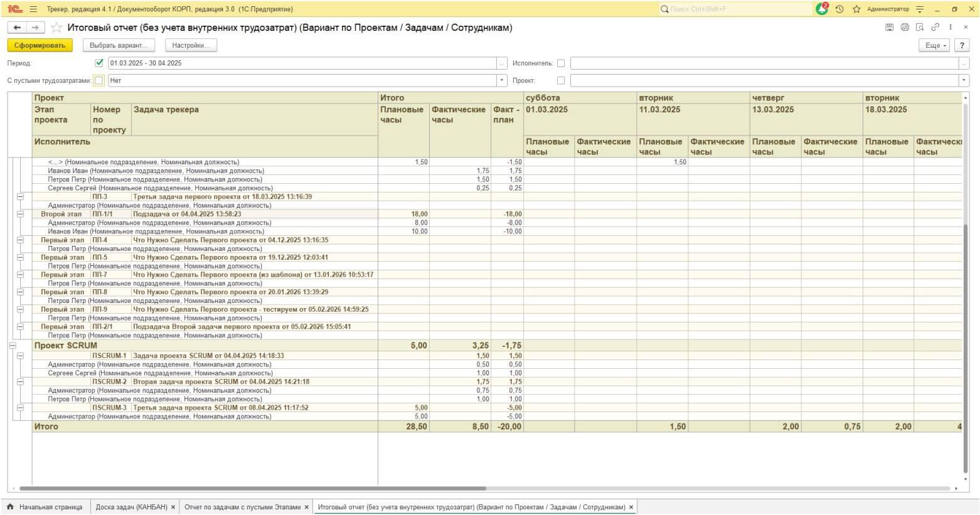980x515 pixels.
Task: Open main hamburger menu
Action: tap(33, 9)
